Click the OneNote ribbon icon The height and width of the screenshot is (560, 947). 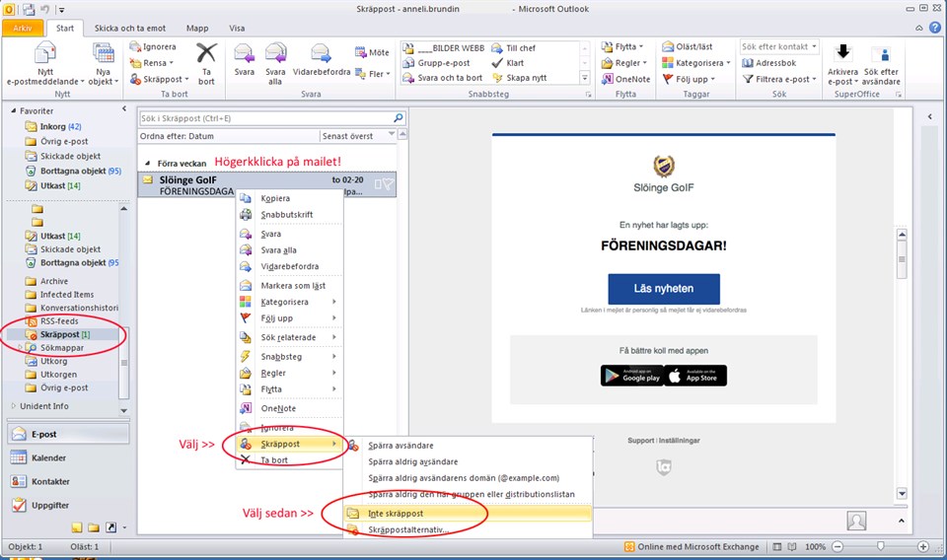(624, 79)
